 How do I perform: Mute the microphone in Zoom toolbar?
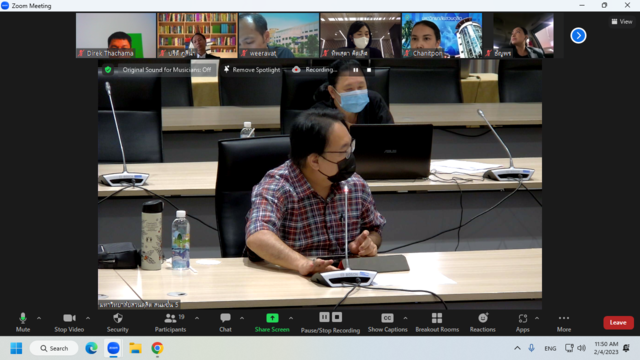23,322
